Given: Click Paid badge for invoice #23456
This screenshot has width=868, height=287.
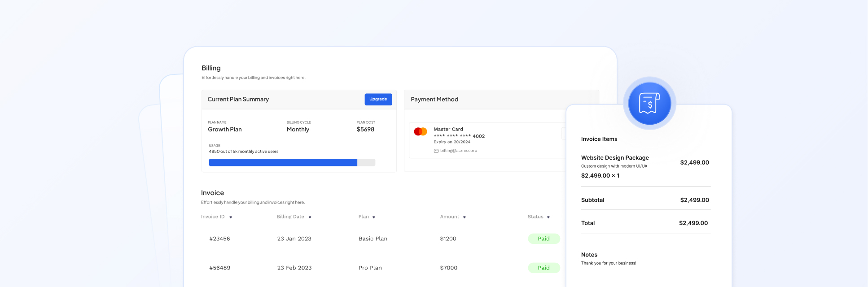Looking at the screenshot, I should tap(544, 239).
